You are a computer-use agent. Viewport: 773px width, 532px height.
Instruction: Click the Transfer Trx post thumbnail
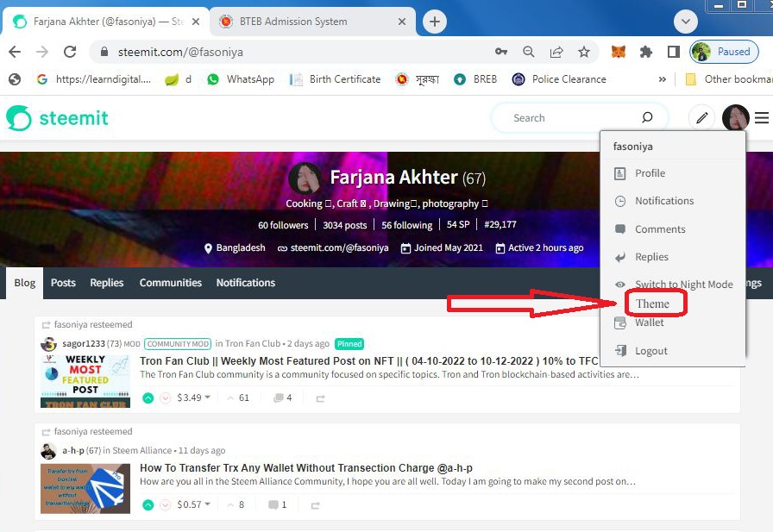pos(85,489)
